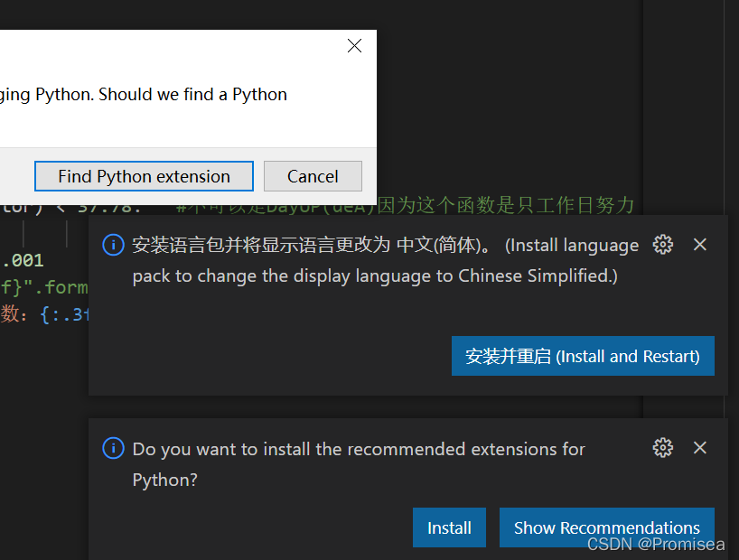Dismiss the Chinese language pack notification

click(x=700, y=245)
